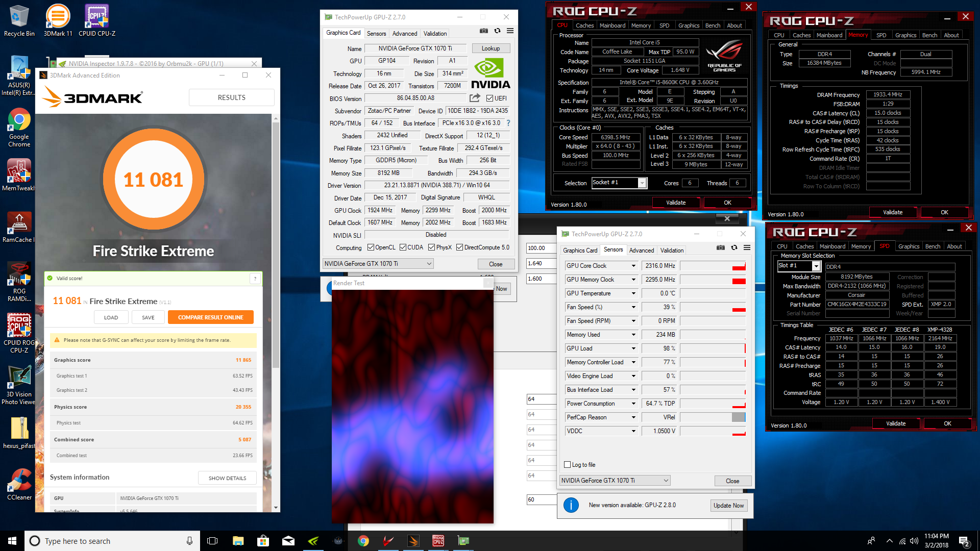The image size is (980, 551).
Task: Click the LOAD button in 3DMark
Action: (111, 317)
